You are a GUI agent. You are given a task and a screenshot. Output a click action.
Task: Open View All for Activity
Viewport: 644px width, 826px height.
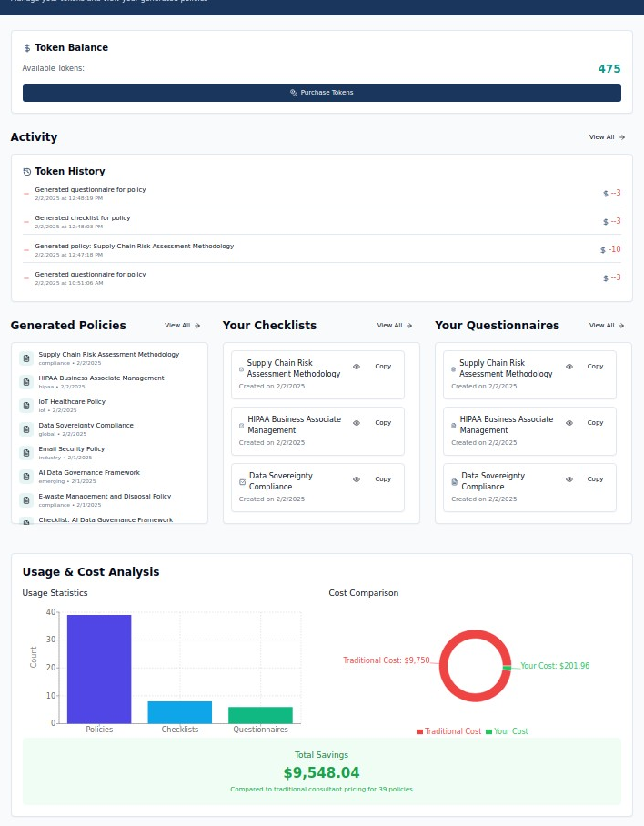pyautogui.click(x=607, y=137)
